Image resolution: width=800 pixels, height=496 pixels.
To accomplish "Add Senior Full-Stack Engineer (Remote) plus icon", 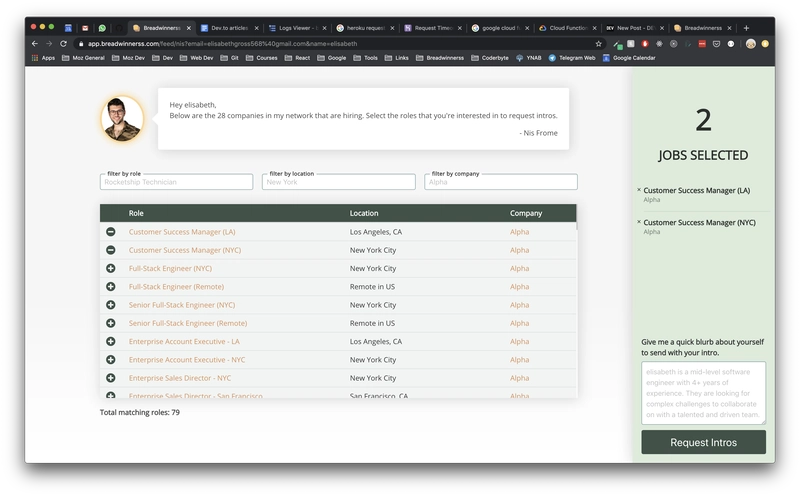I will tap(111, 323).
